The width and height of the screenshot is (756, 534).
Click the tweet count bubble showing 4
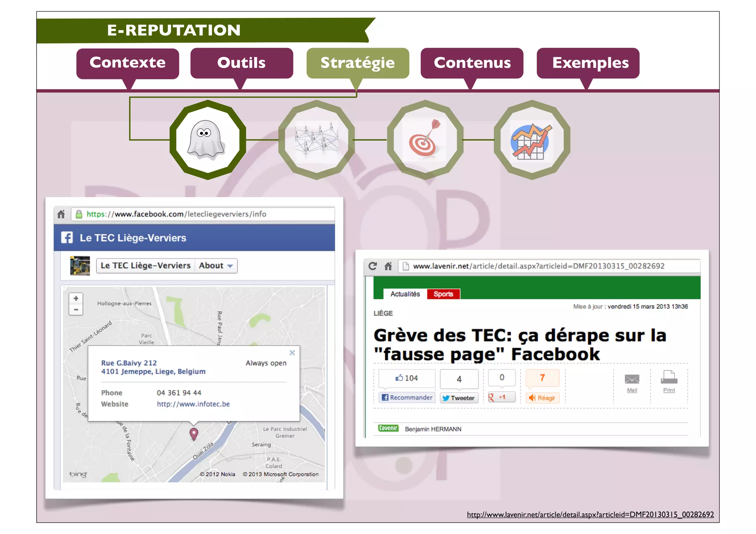coord(459,379)
